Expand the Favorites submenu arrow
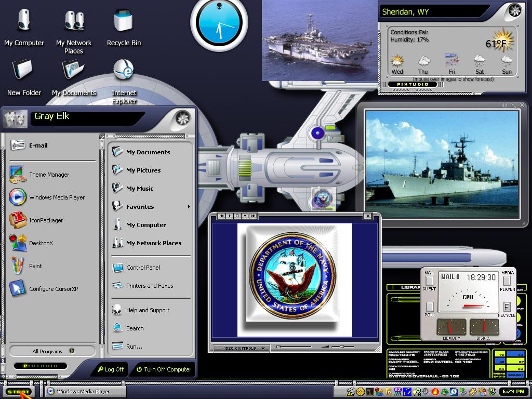532x399 pixels. point(189,207)
